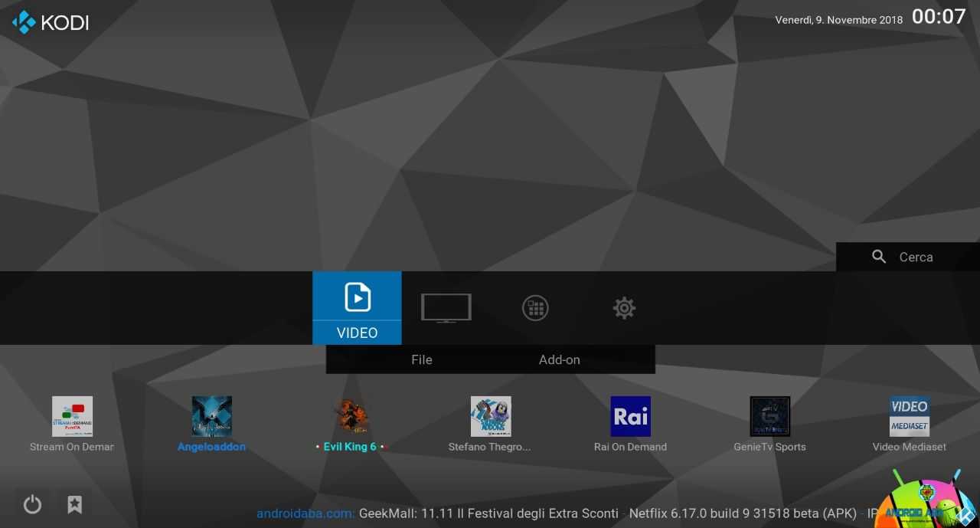Click the Rai On Demand label

click(630, 447)
